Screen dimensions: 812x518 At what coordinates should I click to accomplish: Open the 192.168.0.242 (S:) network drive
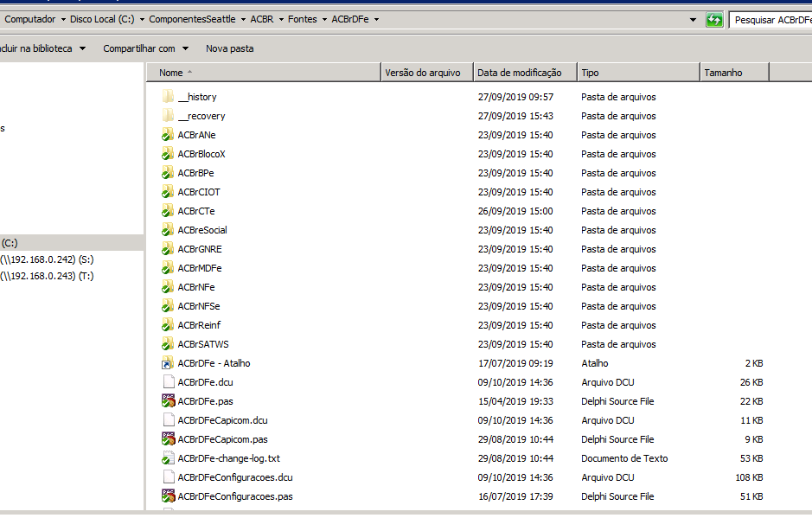(47, 259)
